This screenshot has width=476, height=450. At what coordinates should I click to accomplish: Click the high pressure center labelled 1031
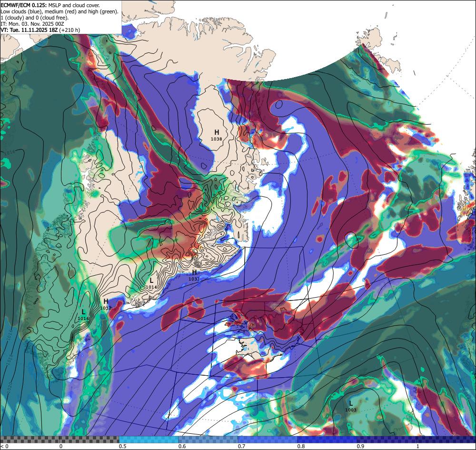coord(194,275)
